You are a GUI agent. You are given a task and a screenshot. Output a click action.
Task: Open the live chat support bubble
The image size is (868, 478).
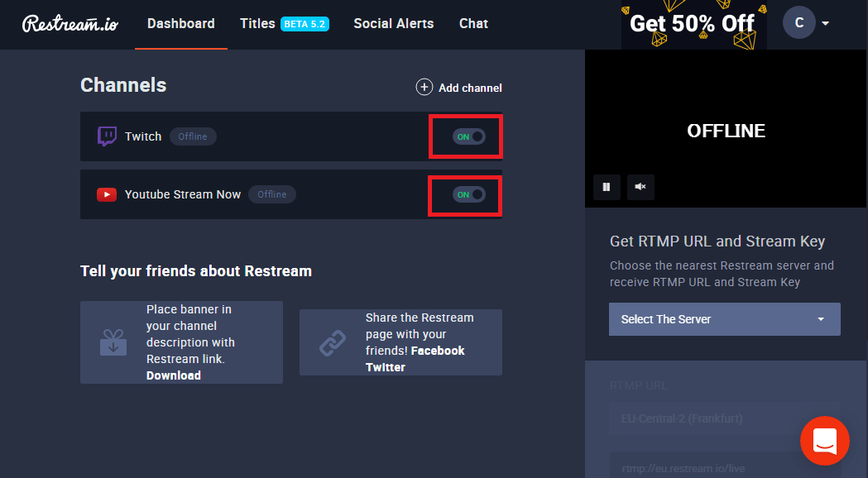pyautogui.click(x=825, y=441)
